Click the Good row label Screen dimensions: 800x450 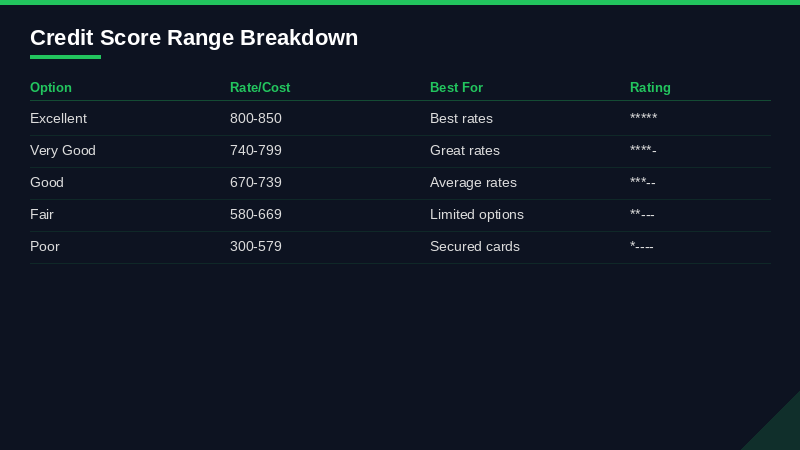[47, 183]
